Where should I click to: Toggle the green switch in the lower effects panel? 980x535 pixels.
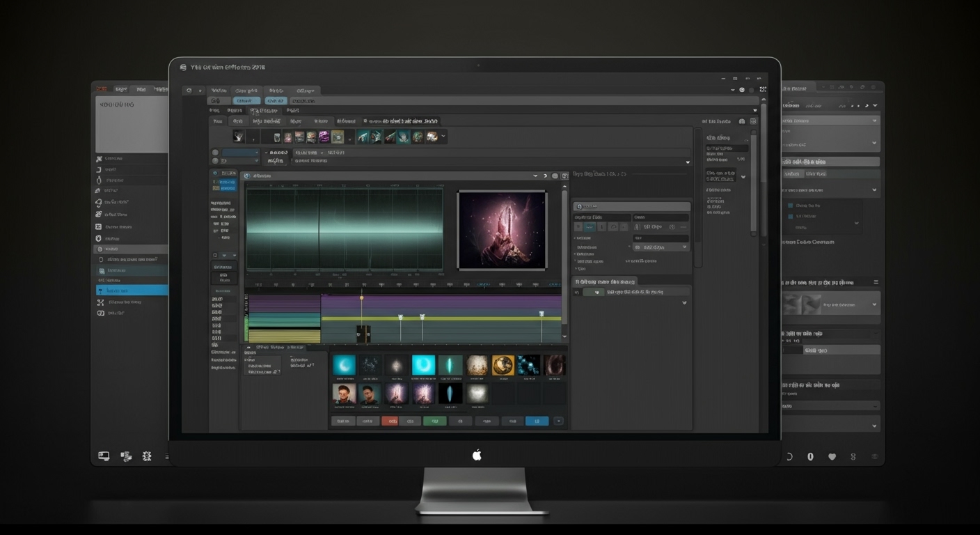pyautogui.click(x=594, y=292)
